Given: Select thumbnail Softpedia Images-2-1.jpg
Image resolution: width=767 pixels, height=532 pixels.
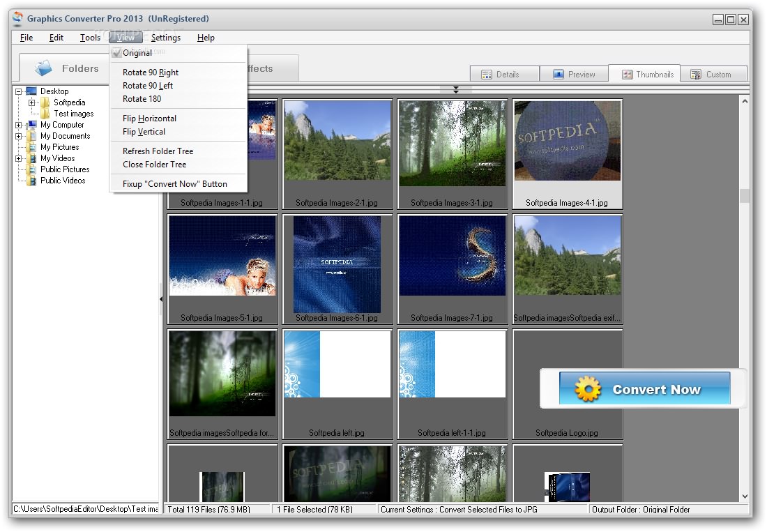Looking at the screenshot, I should (337, 154).
